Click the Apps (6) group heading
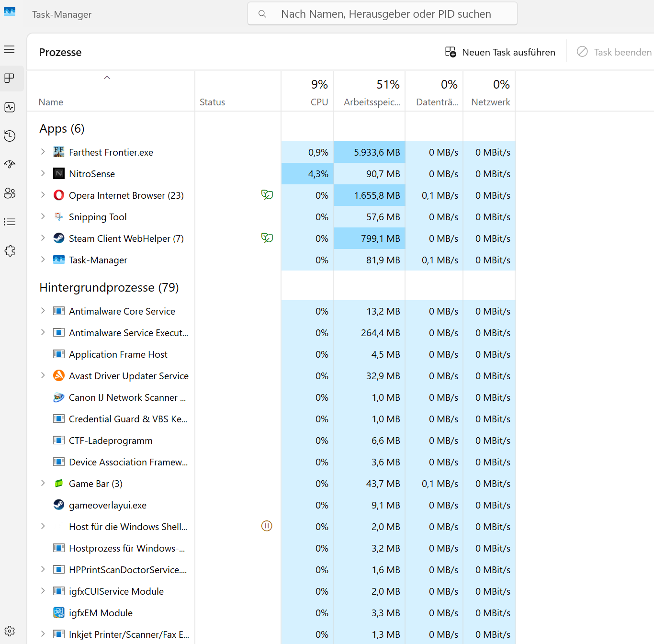Screen dimensions: 654x644 click(62, 128)
